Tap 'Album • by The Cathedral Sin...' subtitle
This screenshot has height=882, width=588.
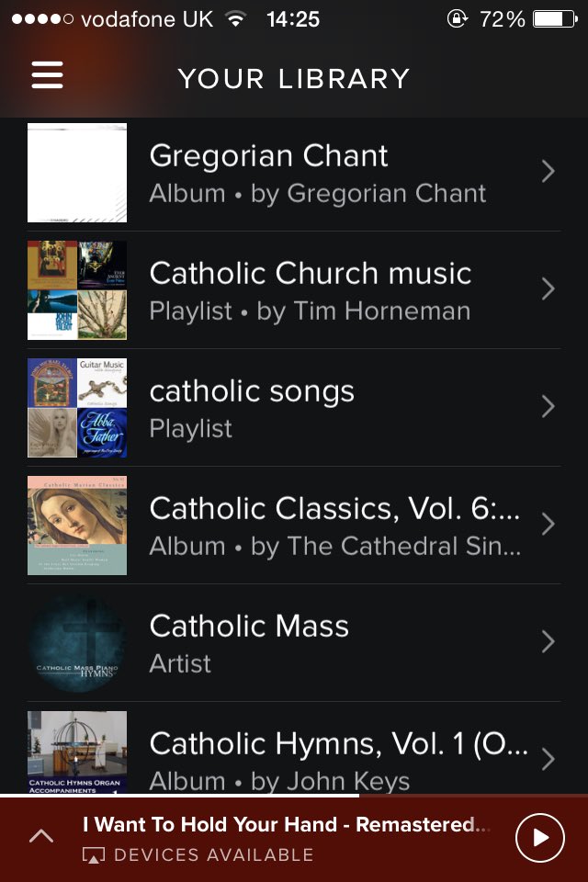pyautogui.click(x=335, y=546)
